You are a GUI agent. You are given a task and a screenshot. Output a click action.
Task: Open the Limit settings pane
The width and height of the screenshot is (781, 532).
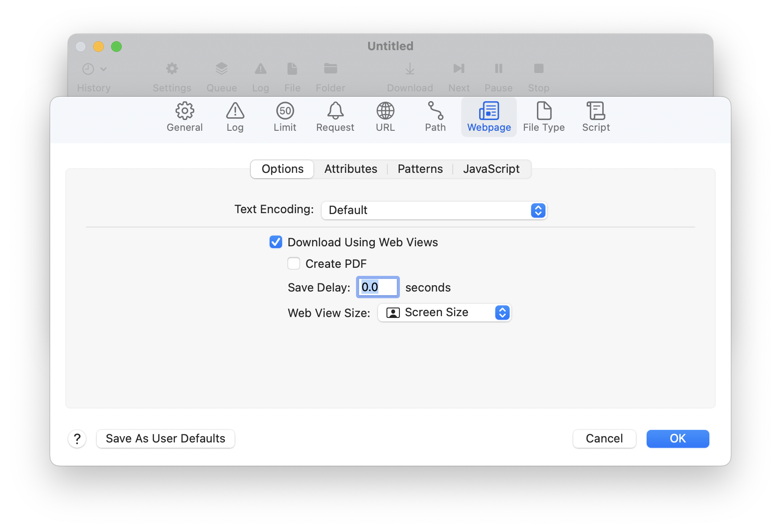[x=285, y=117]
